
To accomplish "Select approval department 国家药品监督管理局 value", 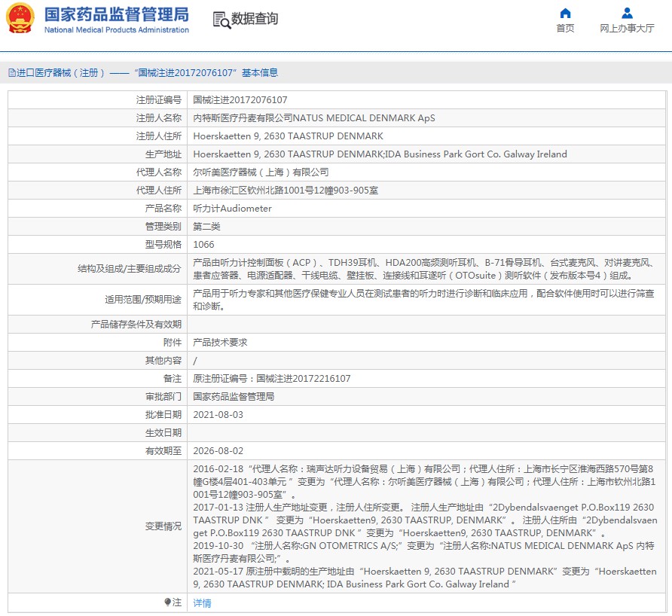I will pos(234,397).
